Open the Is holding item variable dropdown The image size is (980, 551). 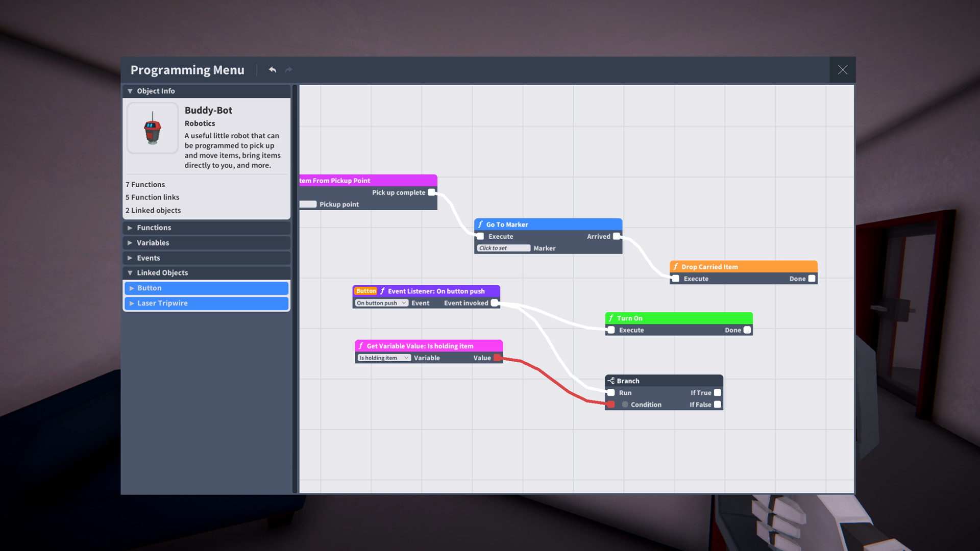384,358
